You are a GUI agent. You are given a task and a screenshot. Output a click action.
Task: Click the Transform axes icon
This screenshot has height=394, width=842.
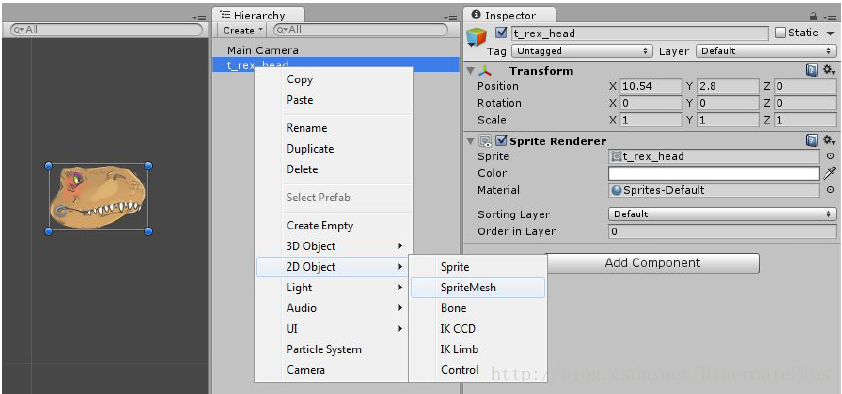pyautogui.click(x=485, y=71)
